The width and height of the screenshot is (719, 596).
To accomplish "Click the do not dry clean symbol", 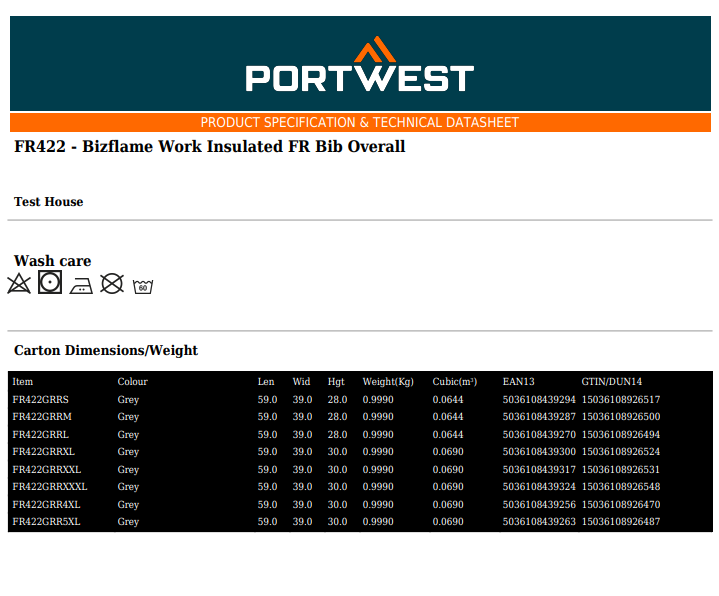I will pyautogui.click(x=112, y=284).
